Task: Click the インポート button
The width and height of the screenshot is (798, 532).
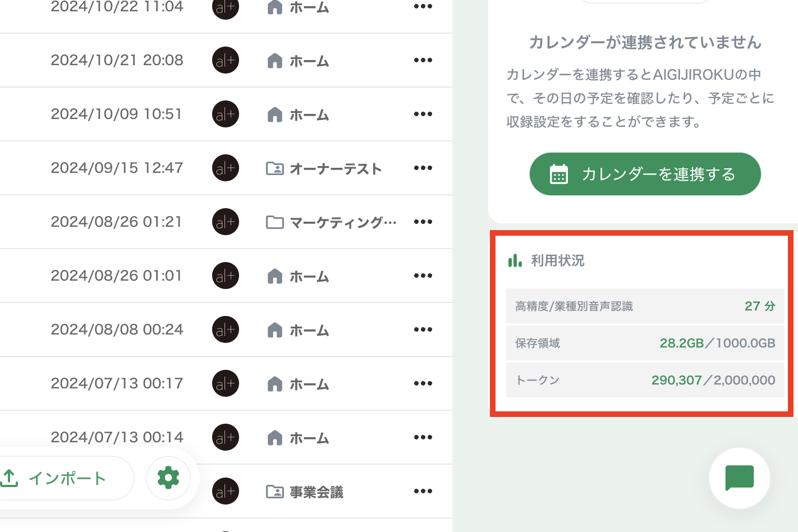Action: coord(66,478)
